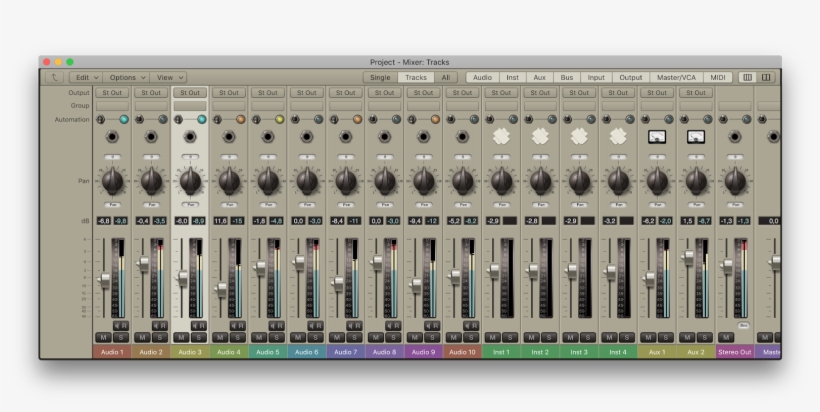This screenshot has width=820, height=412.
Task: Flip the automation switch on Audio 2
Action: click(139, 119)
